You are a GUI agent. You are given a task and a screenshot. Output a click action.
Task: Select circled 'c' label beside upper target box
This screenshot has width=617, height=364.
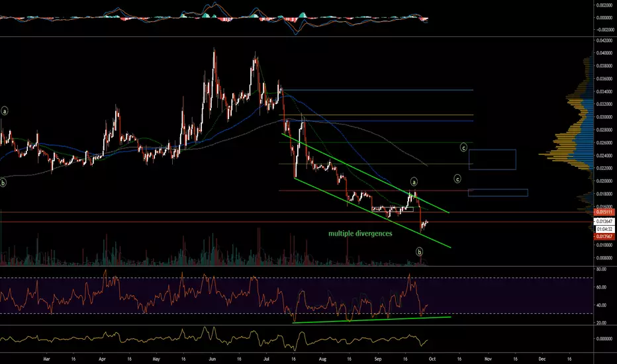[463, 148]
